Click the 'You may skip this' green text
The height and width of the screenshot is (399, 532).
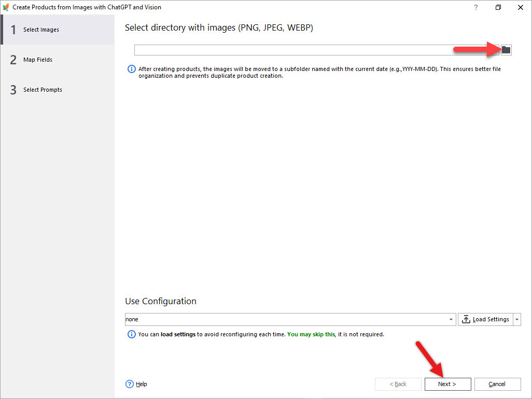coord(311,334)
